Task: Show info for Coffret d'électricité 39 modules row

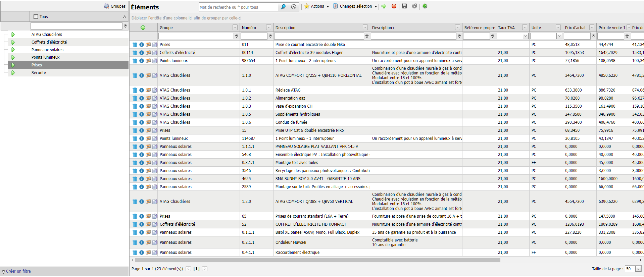Action: 142,53
